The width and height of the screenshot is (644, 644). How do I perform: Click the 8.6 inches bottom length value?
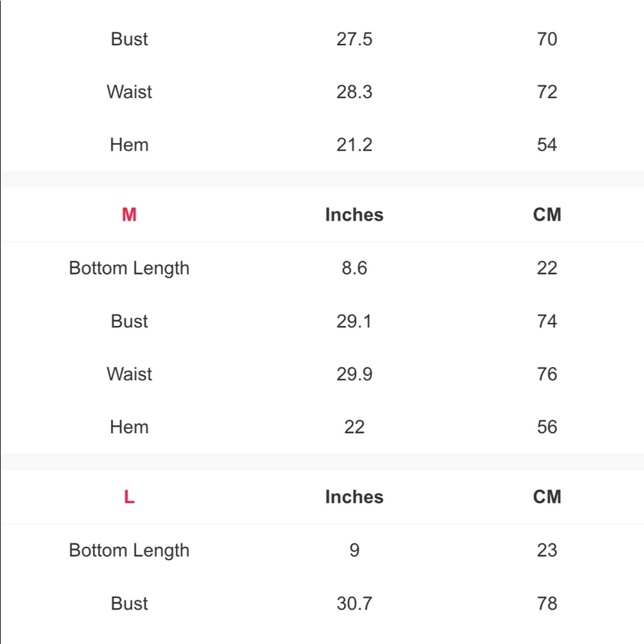coord(354,268)
